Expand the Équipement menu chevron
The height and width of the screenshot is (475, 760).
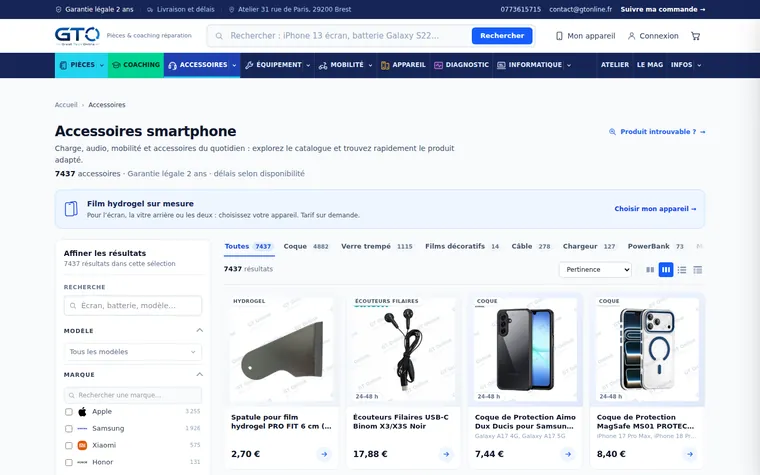tap(308, 65)
